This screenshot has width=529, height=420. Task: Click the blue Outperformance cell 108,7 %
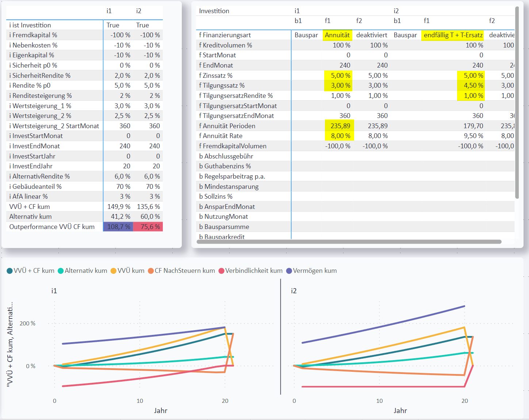coord(118,227)
